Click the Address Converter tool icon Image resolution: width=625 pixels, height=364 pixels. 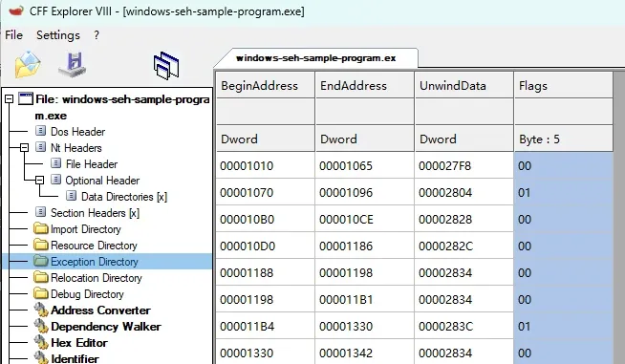(x=41, y=310)
